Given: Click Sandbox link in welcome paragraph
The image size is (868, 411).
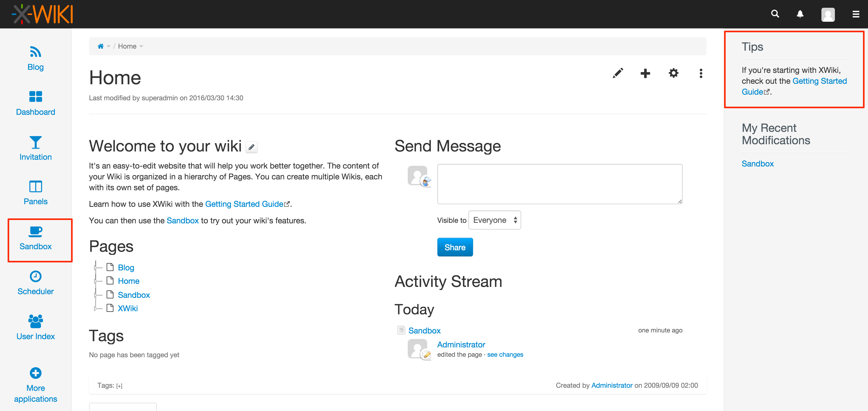Looking at the screenshot, I should click(x=183, y=220).
